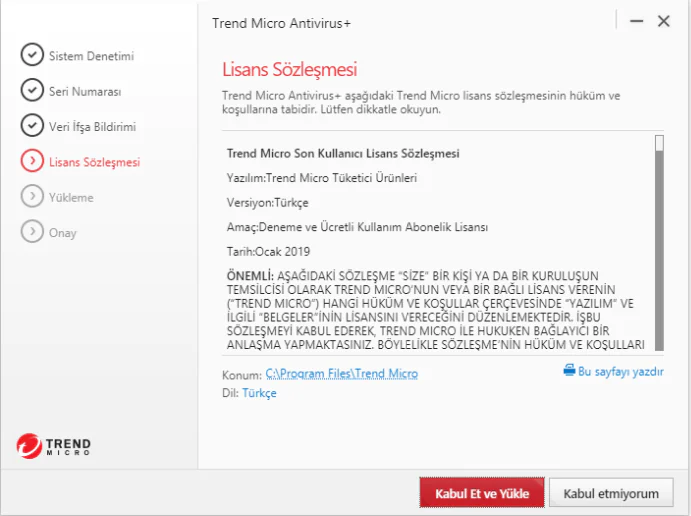Select the Veri İfşa Bildirimi step label
Viewport: 691px width, 516px height.
click(x=92, y=127)
